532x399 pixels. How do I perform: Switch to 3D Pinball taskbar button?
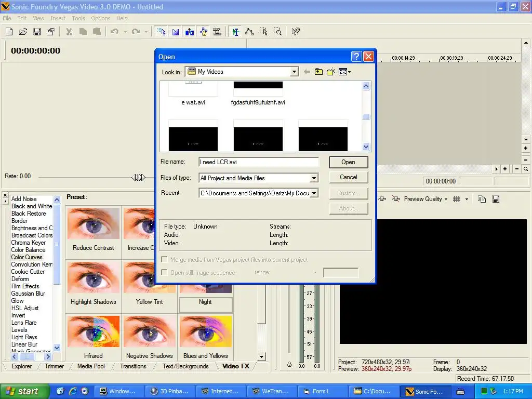[x=170, y=391]
